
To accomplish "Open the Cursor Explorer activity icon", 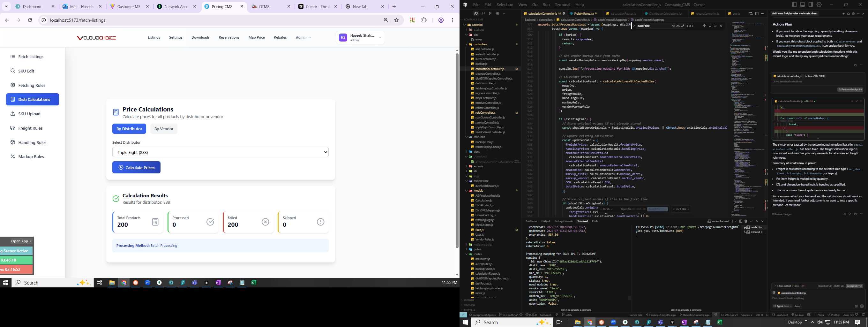I will 476,13.
